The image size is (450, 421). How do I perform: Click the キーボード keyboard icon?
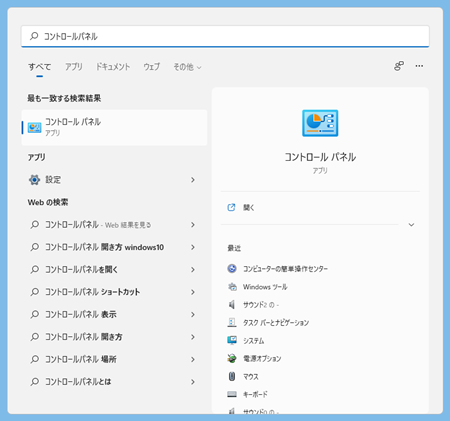click(232, 394)
